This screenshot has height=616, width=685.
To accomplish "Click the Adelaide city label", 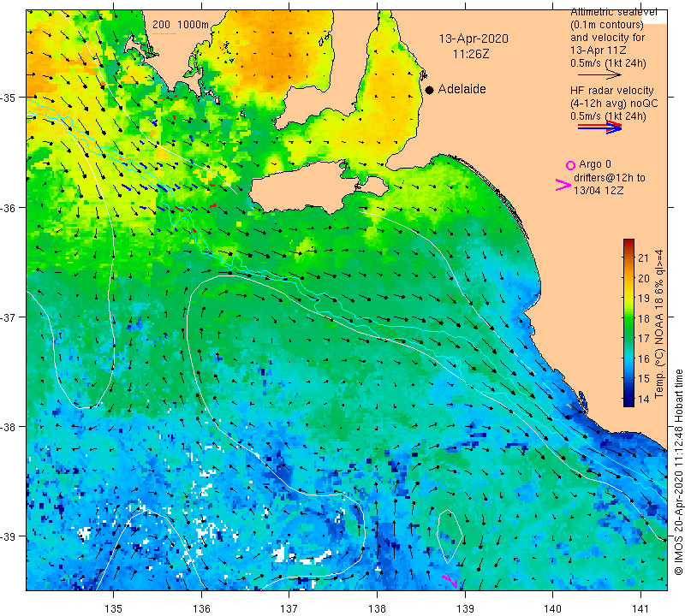I will point(462,89).
